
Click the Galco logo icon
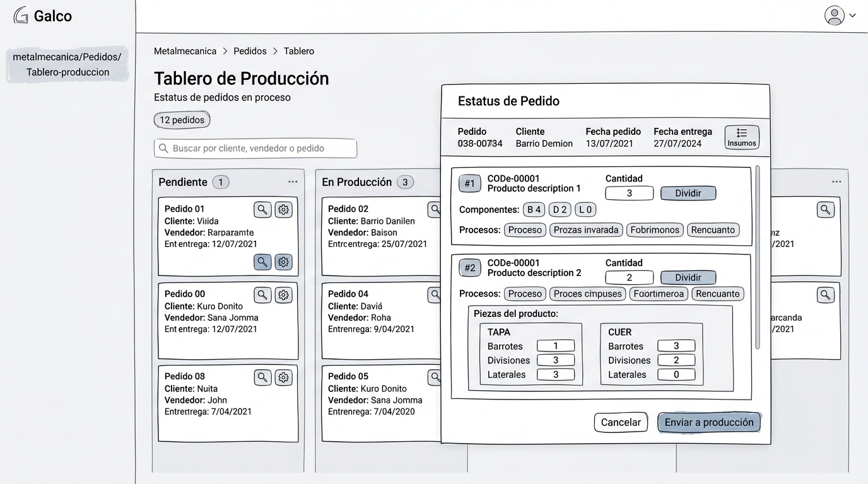21,15
